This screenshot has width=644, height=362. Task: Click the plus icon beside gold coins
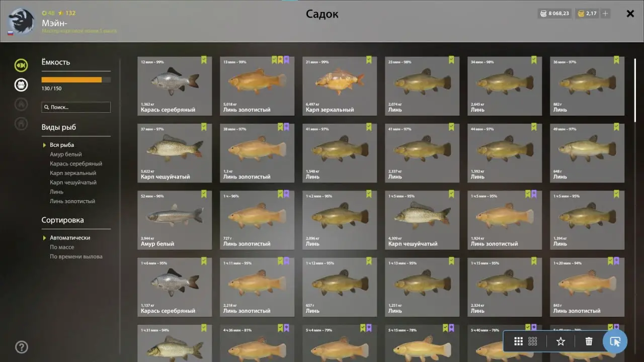(605, 14)
